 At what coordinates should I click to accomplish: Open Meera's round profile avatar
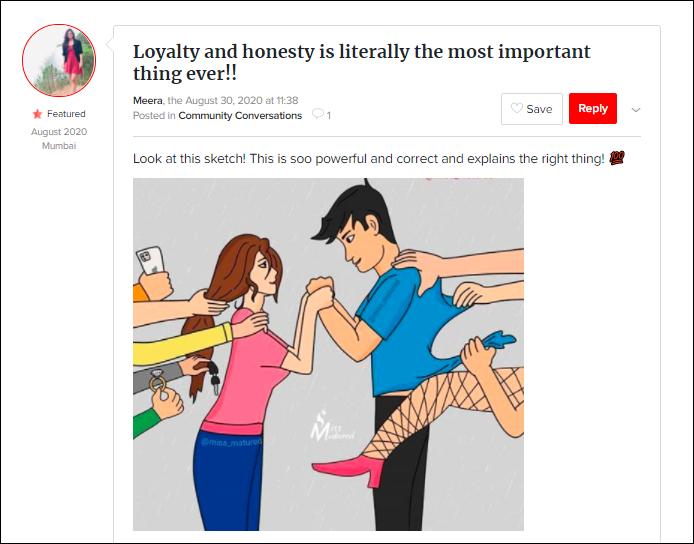(59, 60)
